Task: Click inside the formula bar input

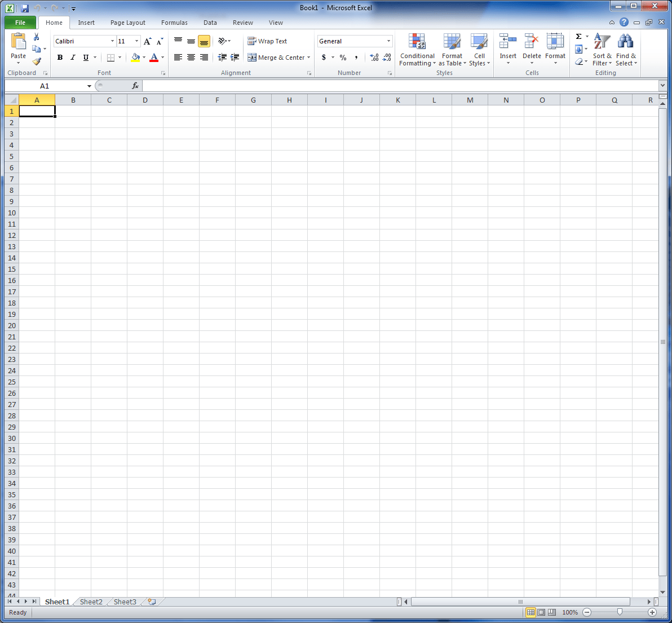Action: pos(401,86)
